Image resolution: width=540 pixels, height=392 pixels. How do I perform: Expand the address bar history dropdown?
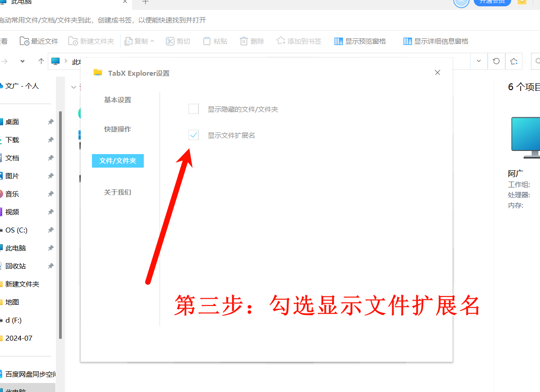point(479,61)
